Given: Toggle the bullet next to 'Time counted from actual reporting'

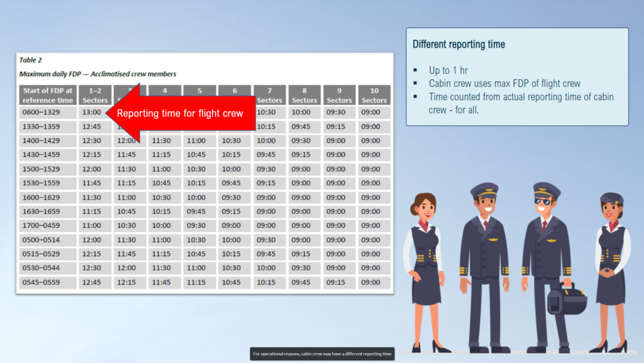Looking at the screenshot, I should [x=416, y=97].
